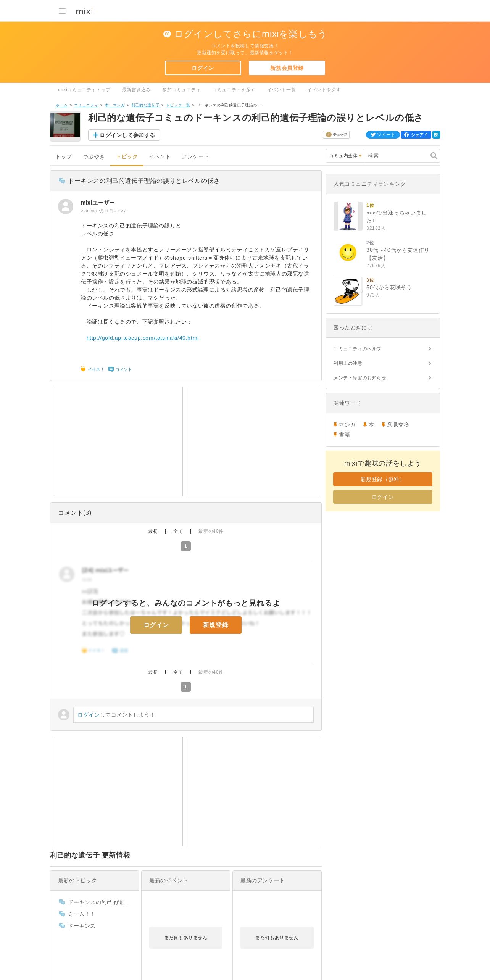Expand 利用上の注意 chevron row

pyautogui.click(x=382, y=363)
